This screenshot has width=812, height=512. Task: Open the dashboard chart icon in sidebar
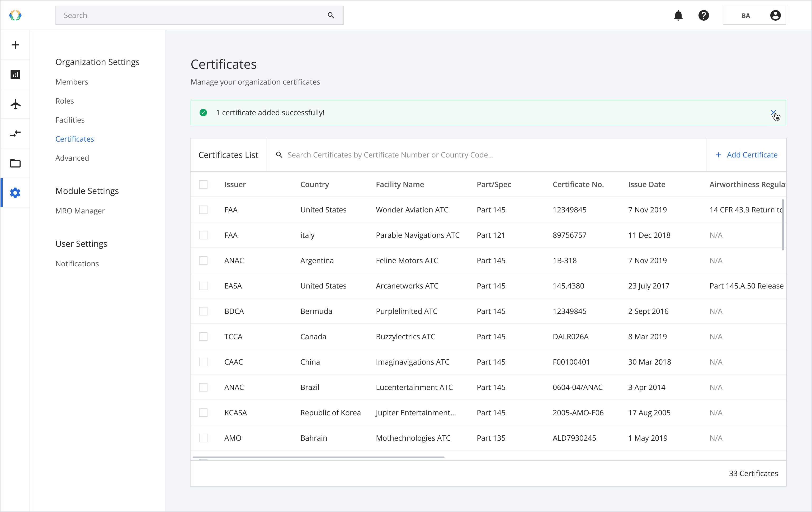tap(15, 74)
